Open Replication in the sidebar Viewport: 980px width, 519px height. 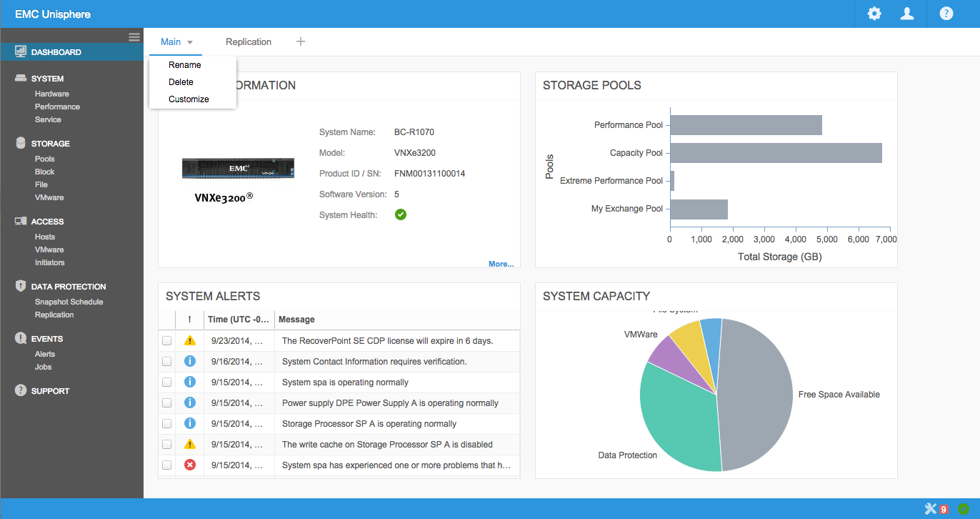pos(54,315)
